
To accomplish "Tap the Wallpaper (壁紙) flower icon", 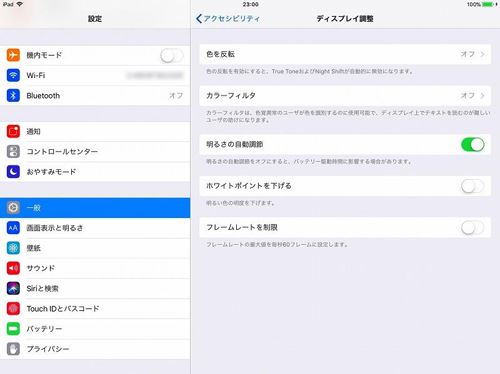I will point(13,248).
